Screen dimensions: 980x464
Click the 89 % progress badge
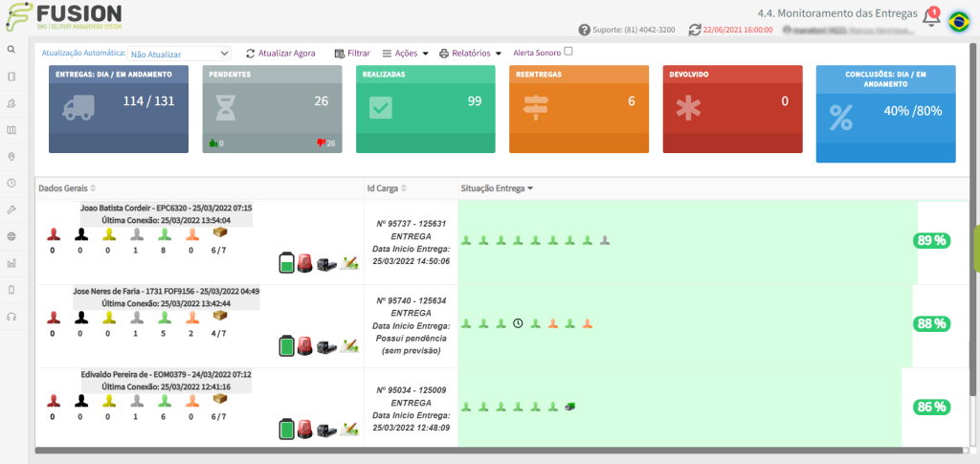tap(931, 240)
